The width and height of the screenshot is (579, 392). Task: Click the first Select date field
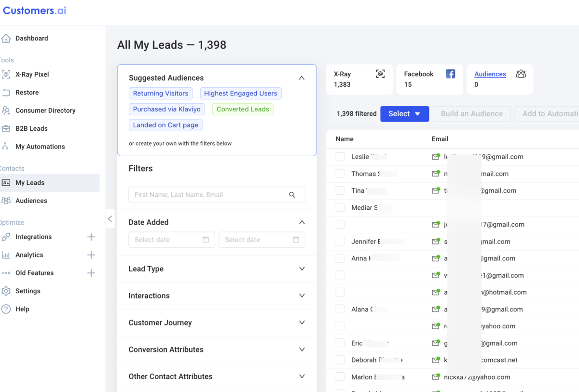172,240
